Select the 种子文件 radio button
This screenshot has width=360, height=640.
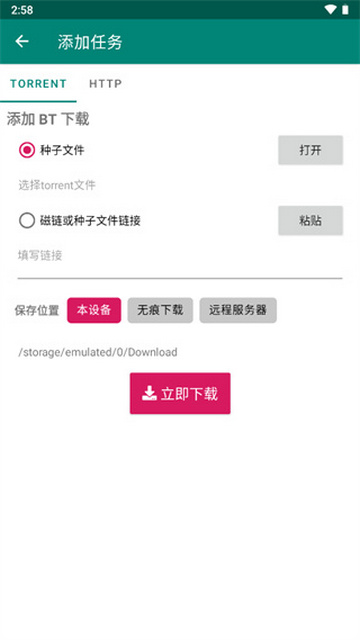tap(27, 150)
